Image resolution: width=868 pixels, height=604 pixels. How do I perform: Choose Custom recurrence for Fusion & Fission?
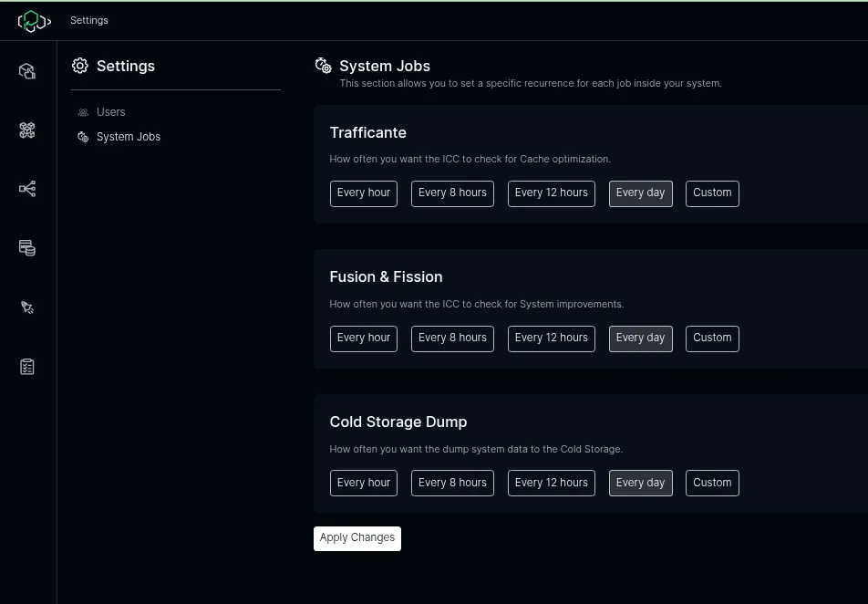[x=711, y=338]
